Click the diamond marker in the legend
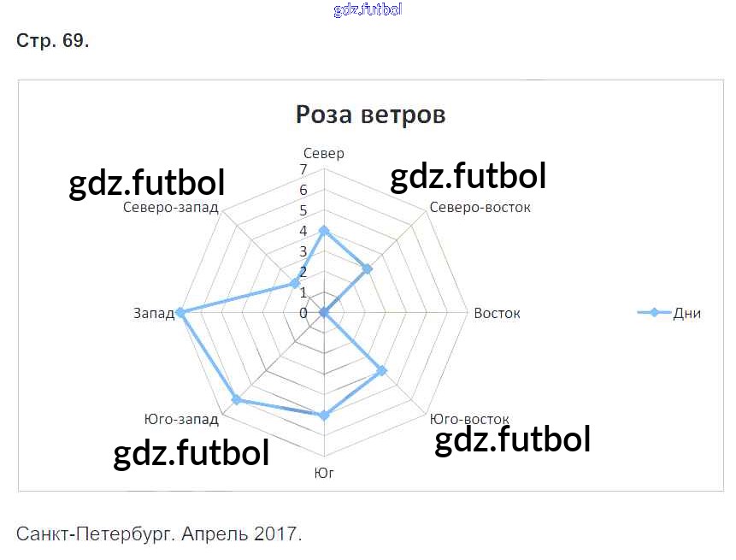 [x=654, y=313]
